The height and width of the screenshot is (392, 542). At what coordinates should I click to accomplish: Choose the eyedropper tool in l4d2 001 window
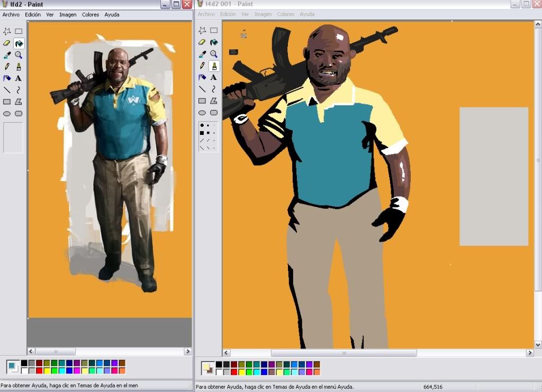pyautogui.click(x=202, y=54)
